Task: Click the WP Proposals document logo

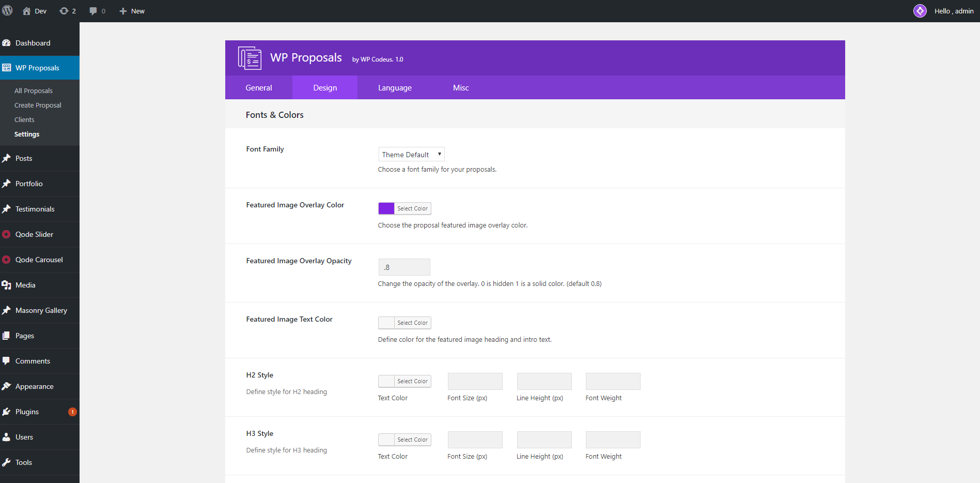Action: pyautogui.click(x=250, y=58)
